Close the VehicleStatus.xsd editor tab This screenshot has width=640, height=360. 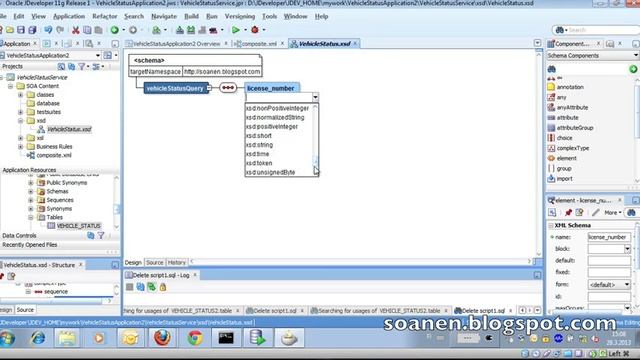pos(356,44)
